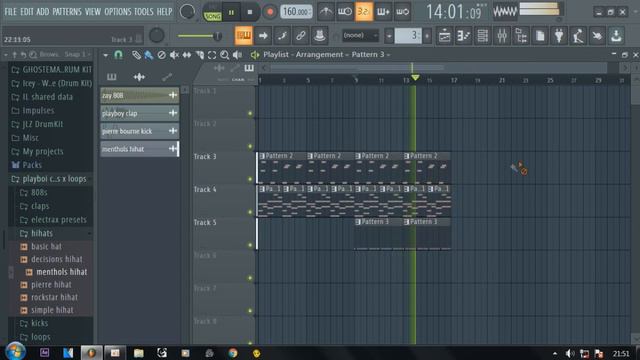Click the record button

click(x=269, y=12)
